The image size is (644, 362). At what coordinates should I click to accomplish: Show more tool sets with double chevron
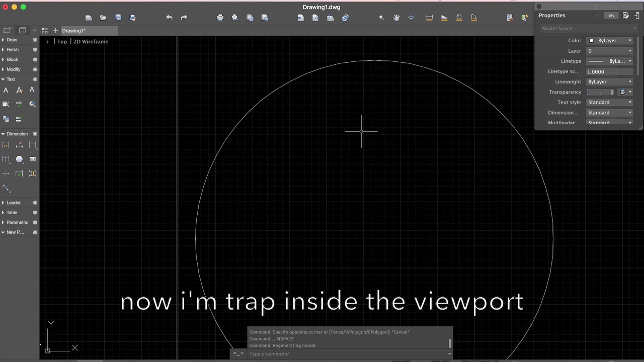tap(34, 31)
